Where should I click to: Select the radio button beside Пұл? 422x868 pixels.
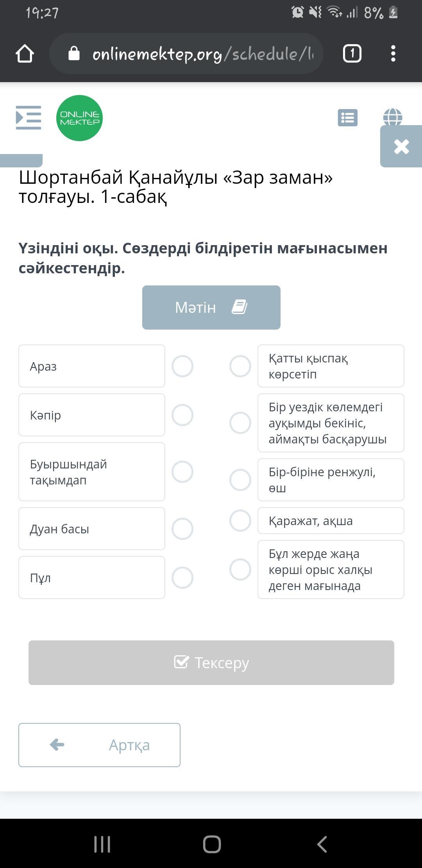tap(182, 578)
